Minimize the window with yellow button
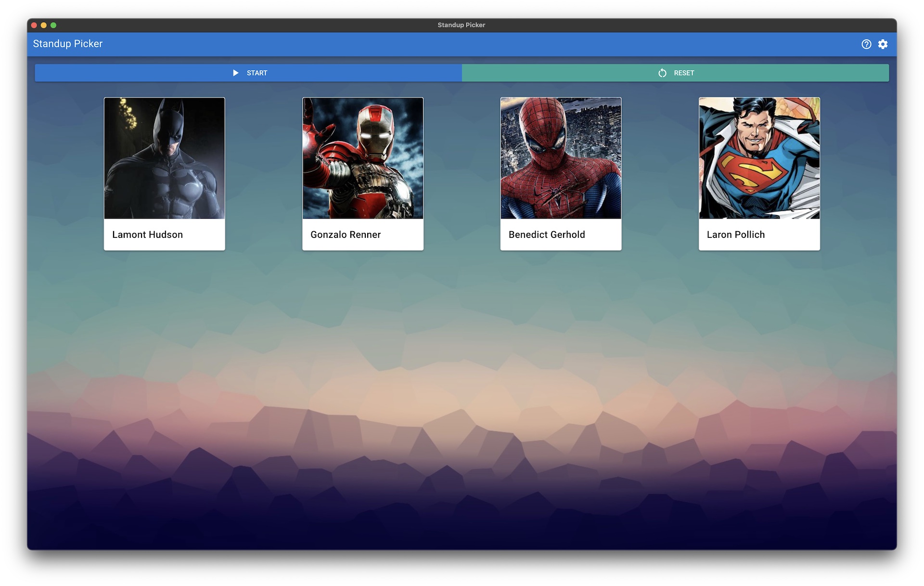The image size is (924, 586). [x=44, y=25]
